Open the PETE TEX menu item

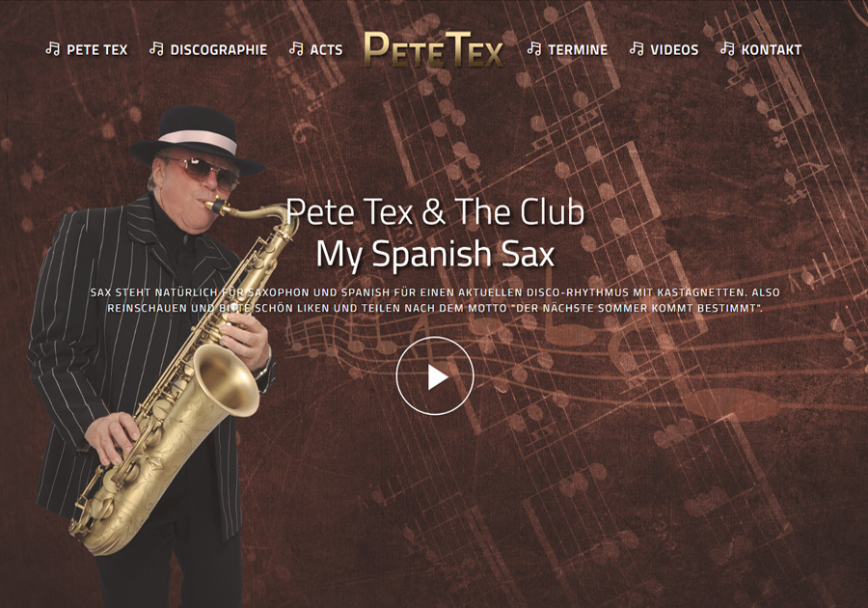(96, 50)
